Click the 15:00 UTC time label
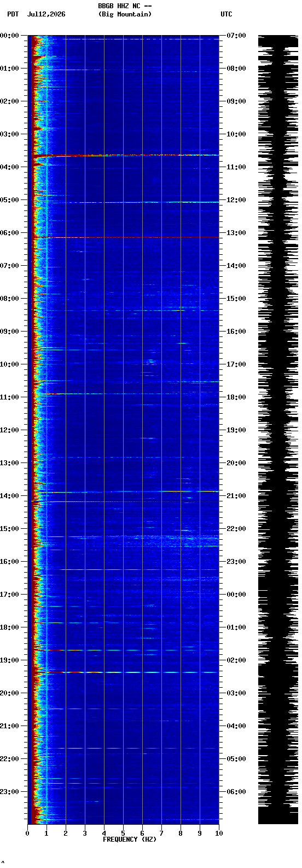This screenshot has height=868, width=302. [x=236, y=299]
